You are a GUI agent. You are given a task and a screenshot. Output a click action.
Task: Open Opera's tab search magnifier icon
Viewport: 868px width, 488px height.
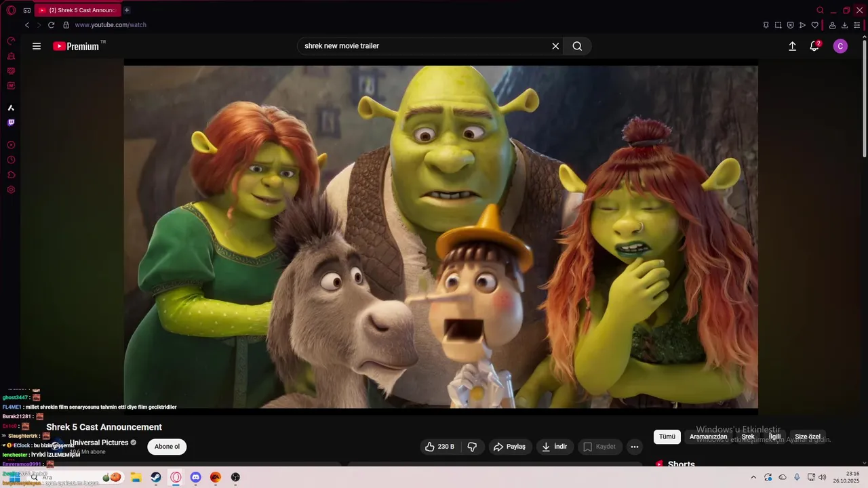tap(820, 10)
